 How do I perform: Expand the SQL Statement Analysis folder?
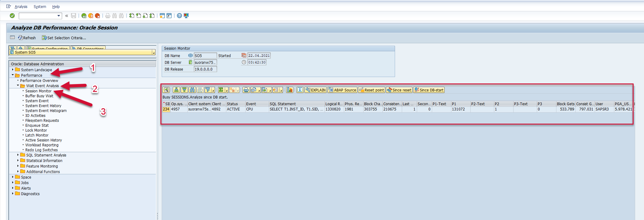[x=18, y=155]
